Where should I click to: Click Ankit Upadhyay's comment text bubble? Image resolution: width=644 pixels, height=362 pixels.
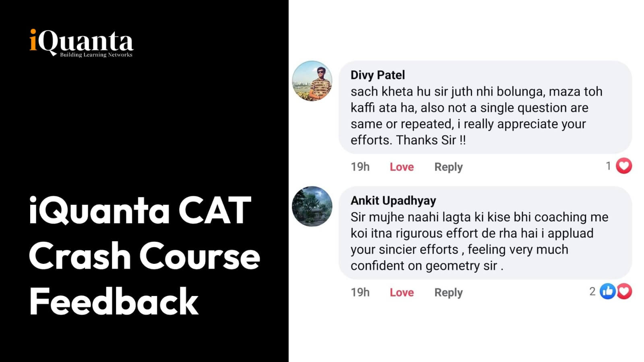point(485,233)
